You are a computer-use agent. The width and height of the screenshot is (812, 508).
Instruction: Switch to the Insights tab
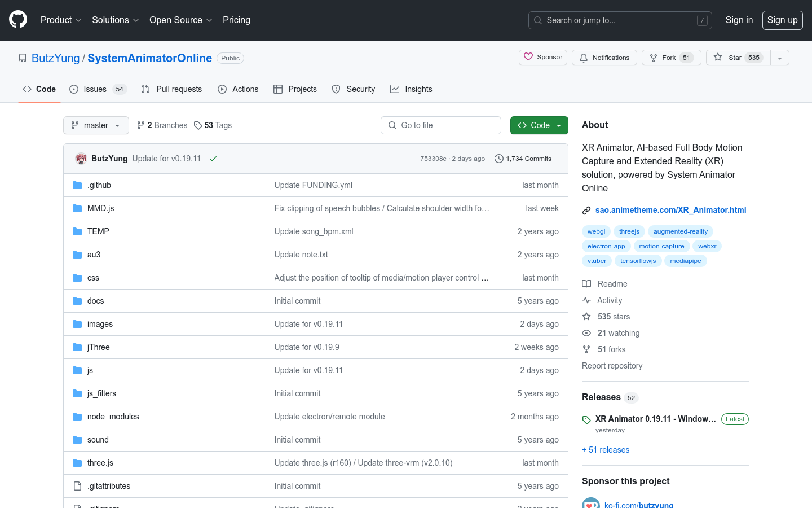(x=411, y=89)
